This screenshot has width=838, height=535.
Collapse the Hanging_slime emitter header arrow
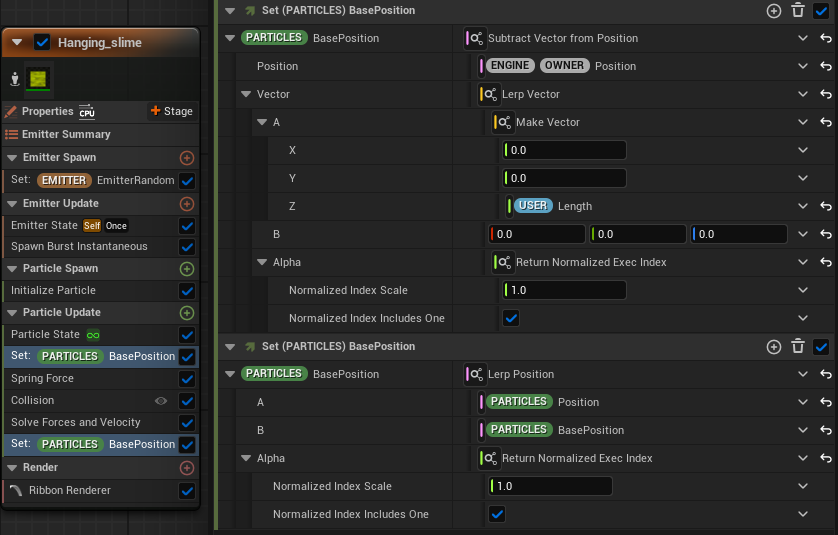[x=17, y=42]
